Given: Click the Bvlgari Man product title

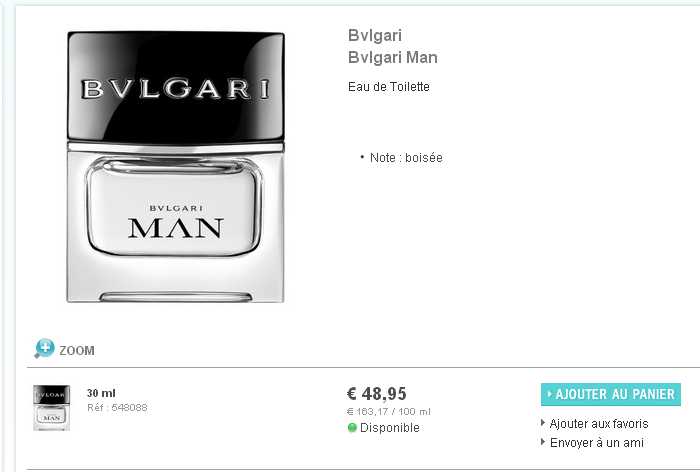Looking at the screenshot, I should click(x=392, y=57).
